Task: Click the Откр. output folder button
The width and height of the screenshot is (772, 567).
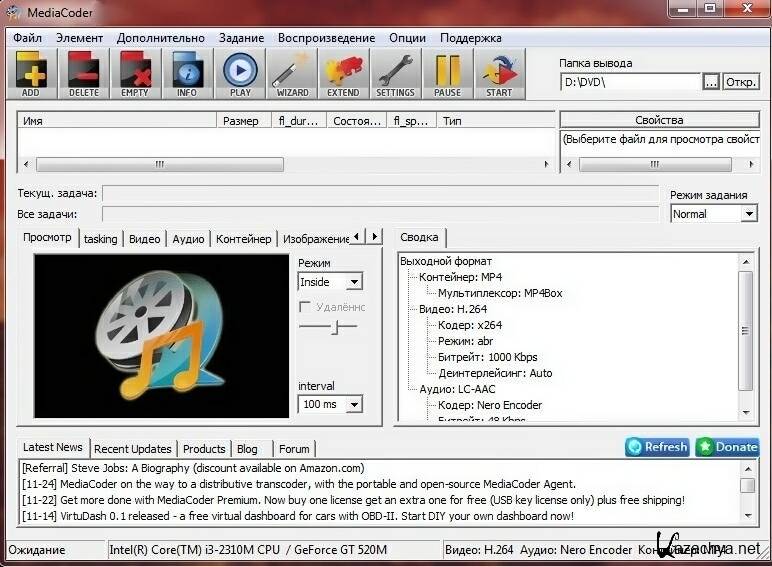Action: tap(741, 82)
